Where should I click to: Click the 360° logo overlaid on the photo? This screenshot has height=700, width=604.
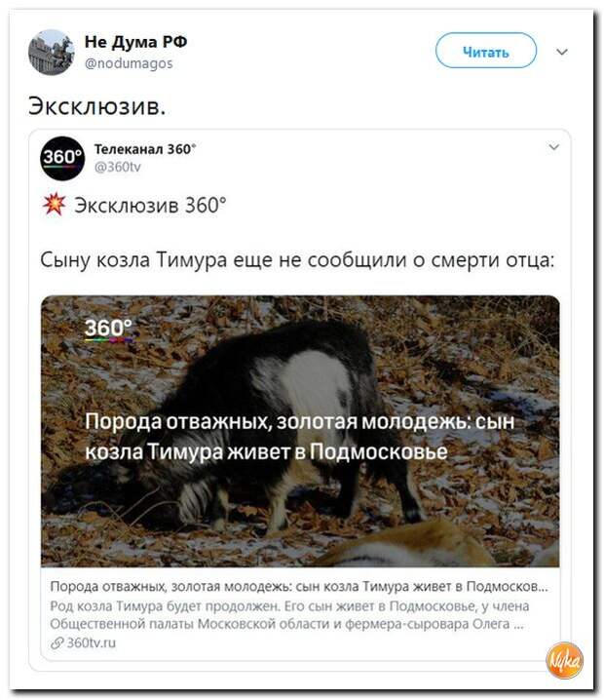pyautogui.click(x=108, y=330)
